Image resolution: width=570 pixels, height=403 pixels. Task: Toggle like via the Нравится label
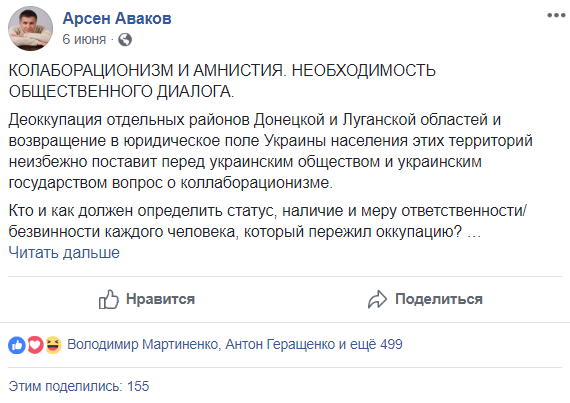(160, 299)
